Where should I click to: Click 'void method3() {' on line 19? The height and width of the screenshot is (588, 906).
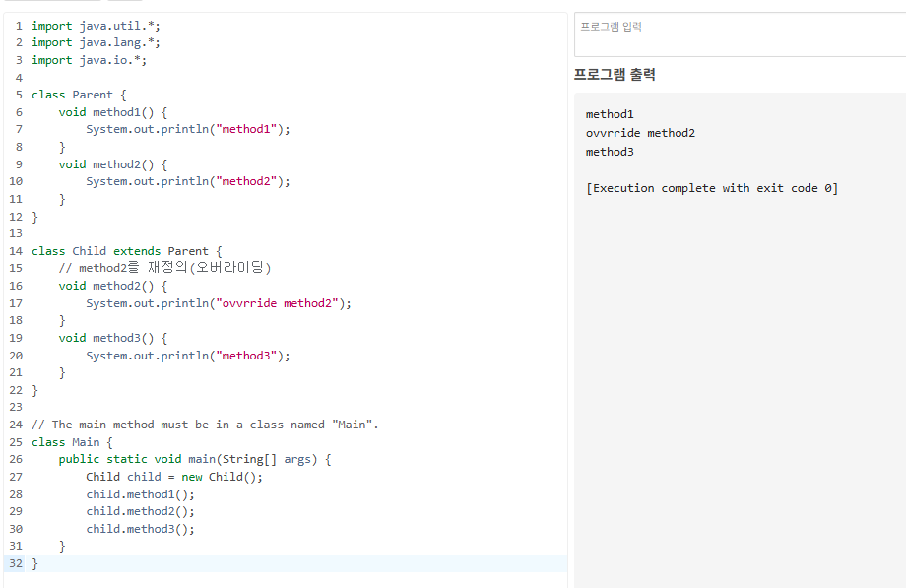[x=113, y=338]
